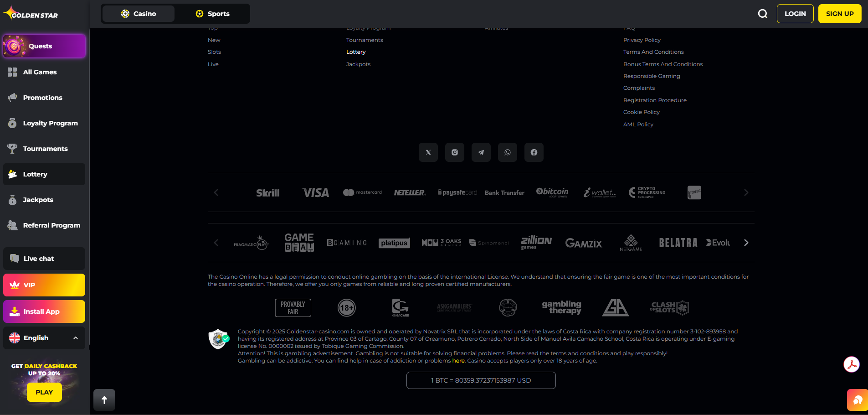Open the WhatsApp social icon
Image resolution: width=868 pixels, height=415 pixels.
pyautogui.click(x=508, y=152)
